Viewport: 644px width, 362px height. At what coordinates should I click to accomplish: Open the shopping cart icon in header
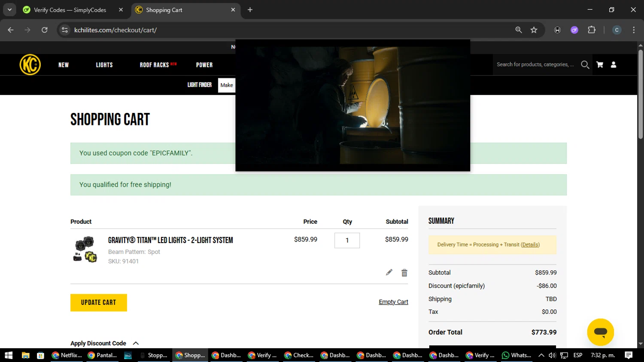tap(600, 65)
